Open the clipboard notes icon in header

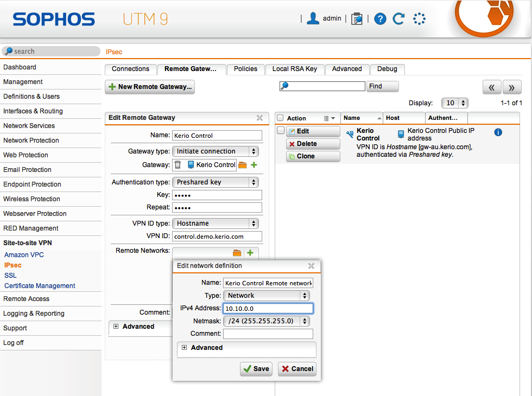[357, 18]
